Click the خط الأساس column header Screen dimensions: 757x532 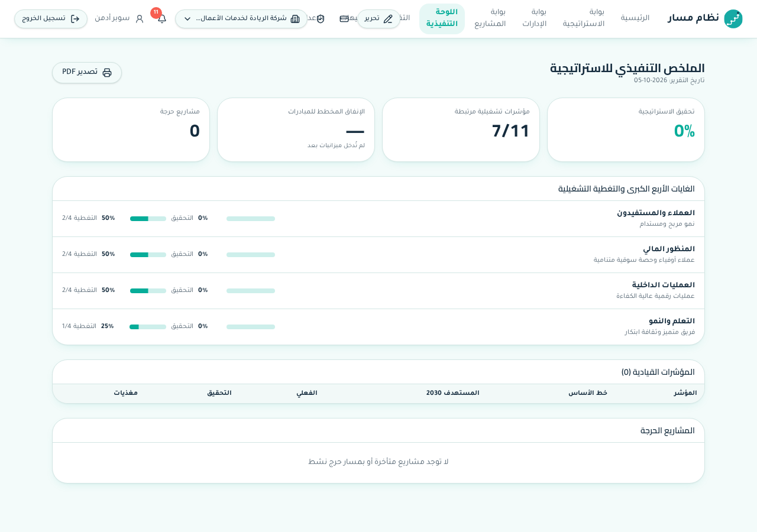[x=588, y=393]
